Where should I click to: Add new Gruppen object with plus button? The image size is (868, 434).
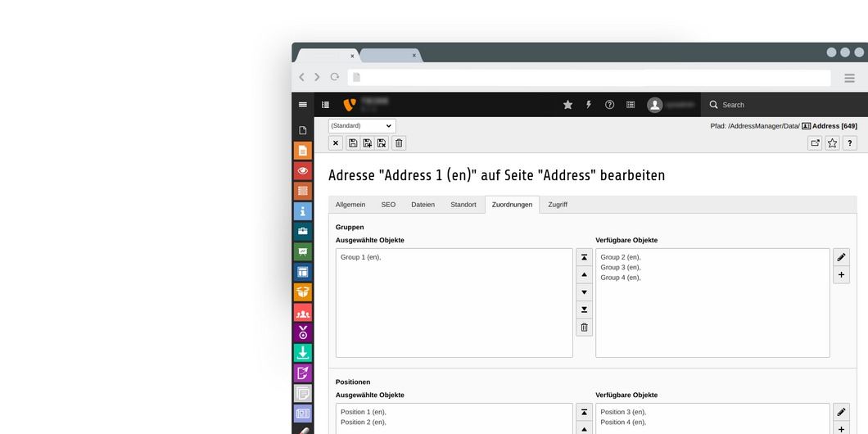tap(842, 274)
